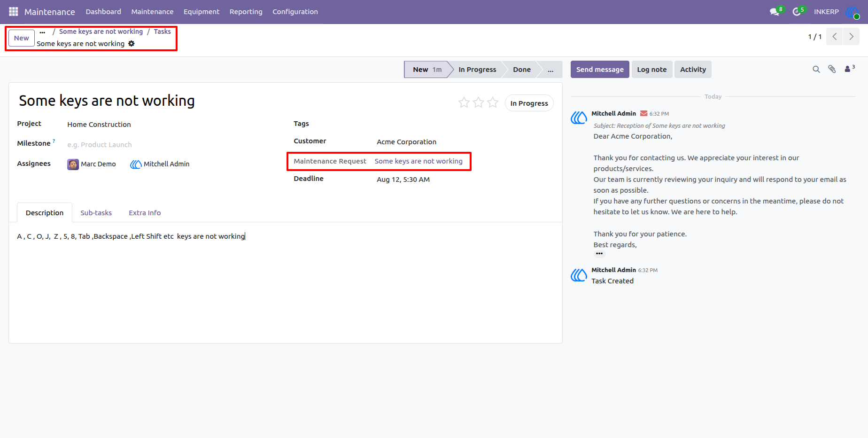
Task: Click the email envelope icon on first message
Action: pos(644,113)
